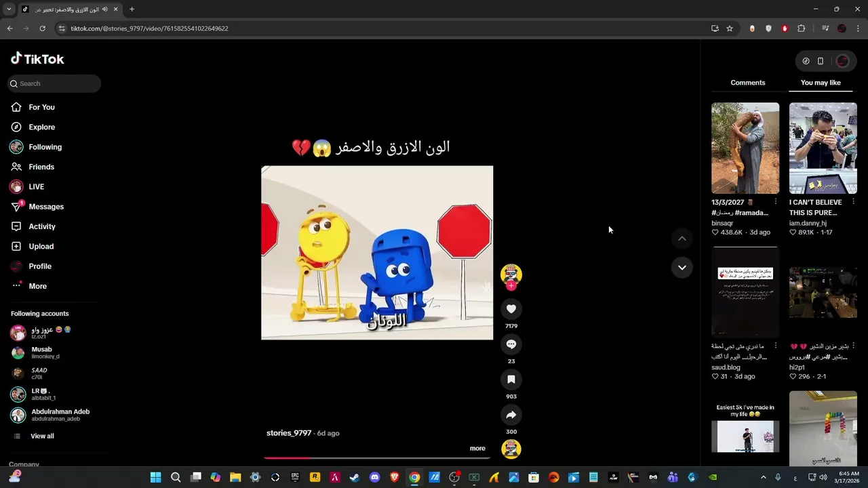Screen dimensions: 868x488
Task: Open hi2p1 video thumbnail
Action: point(823,292)
